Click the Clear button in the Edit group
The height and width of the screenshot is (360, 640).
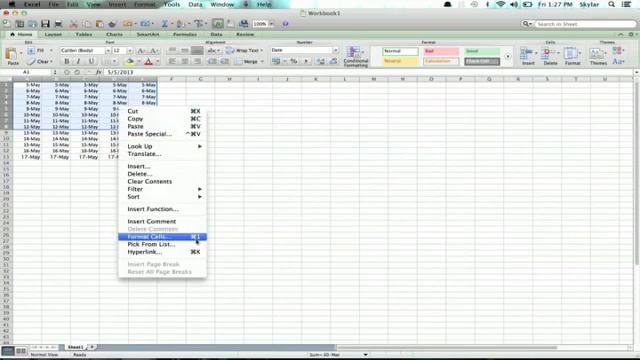[40, 62]
